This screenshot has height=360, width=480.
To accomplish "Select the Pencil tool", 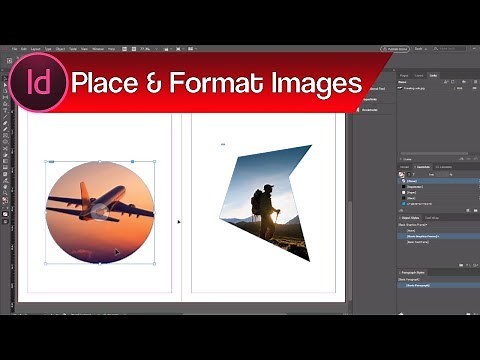I will point(5,129).
